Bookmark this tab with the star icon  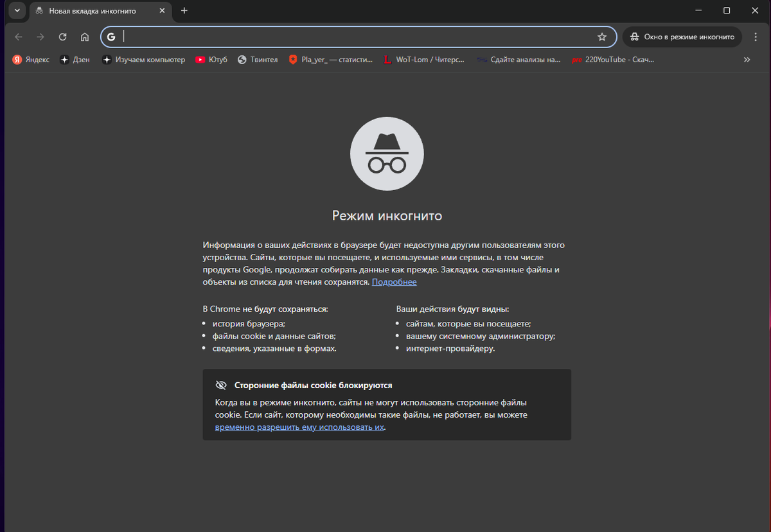[x=602, y=37]
